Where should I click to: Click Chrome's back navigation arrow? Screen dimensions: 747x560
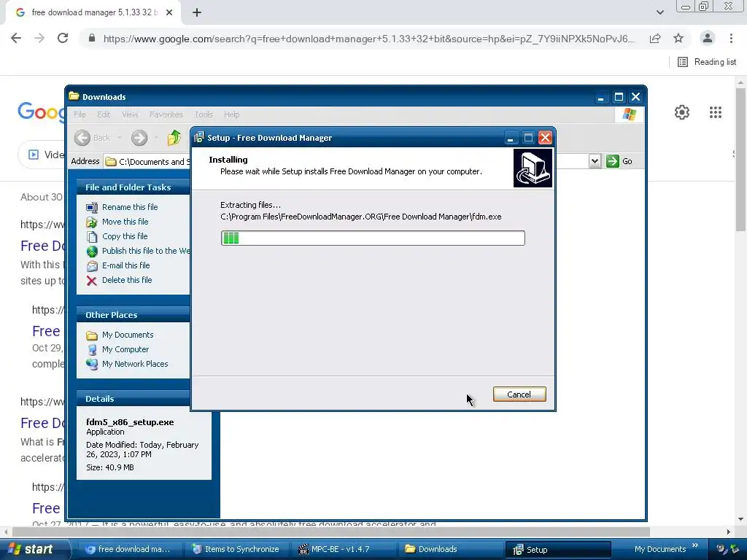point(16,38)
